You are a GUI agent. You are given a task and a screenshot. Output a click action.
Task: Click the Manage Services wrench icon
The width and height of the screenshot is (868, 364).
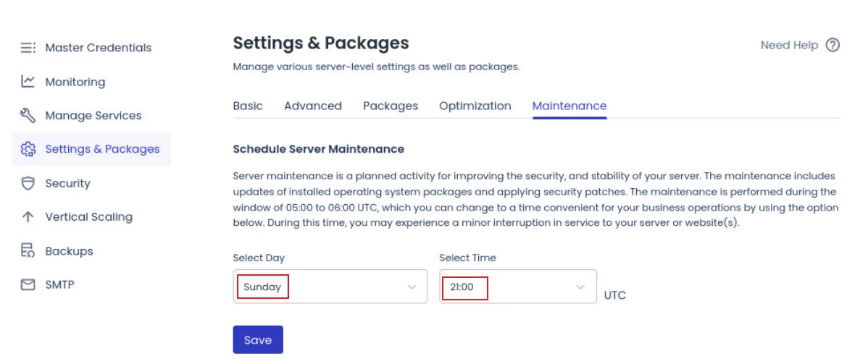point(28,116)
